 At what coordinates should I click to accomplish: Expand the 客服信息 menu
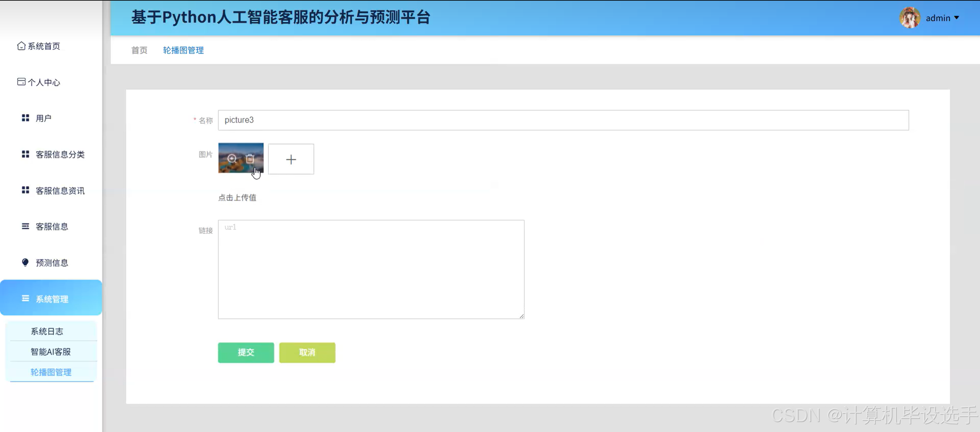[x=52, y=226]
